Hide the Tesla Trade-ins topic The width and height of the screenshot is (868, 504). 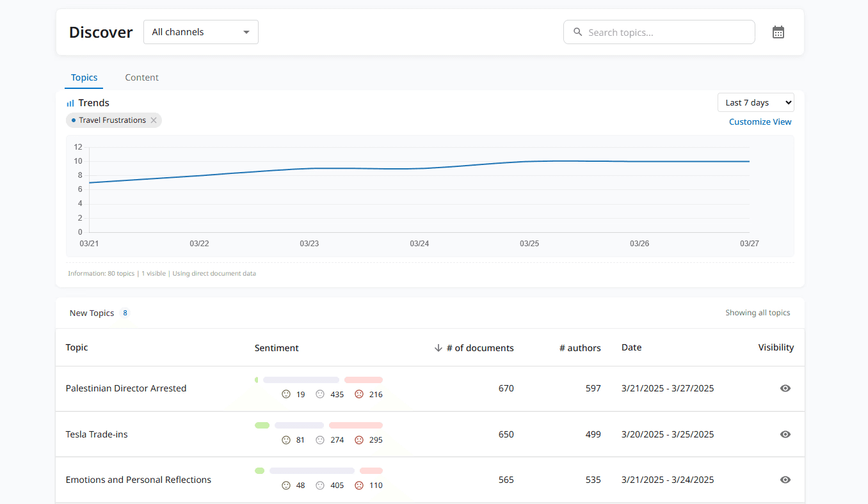[x=785, y=434]
